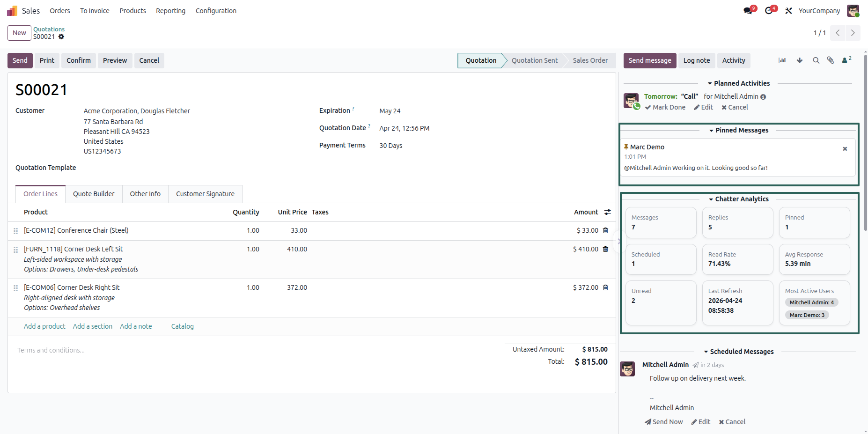Switch to the Other Info tab

point(145,194)
